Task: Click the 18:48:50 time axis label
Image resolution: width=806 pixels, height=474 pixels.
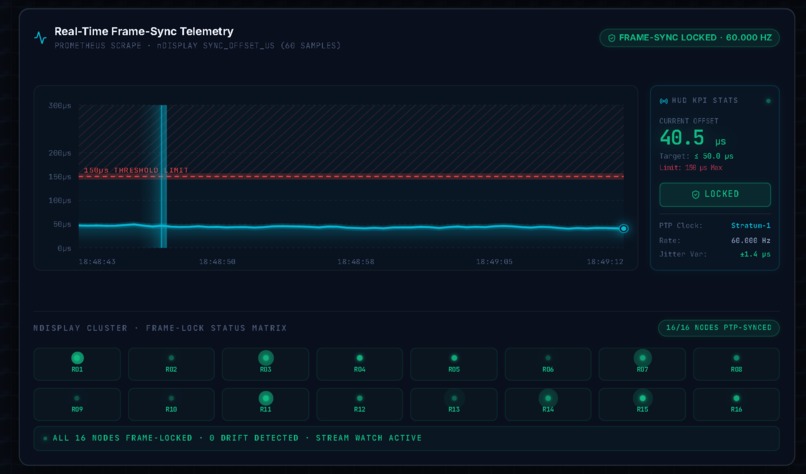Action: (x=217, y=262)
